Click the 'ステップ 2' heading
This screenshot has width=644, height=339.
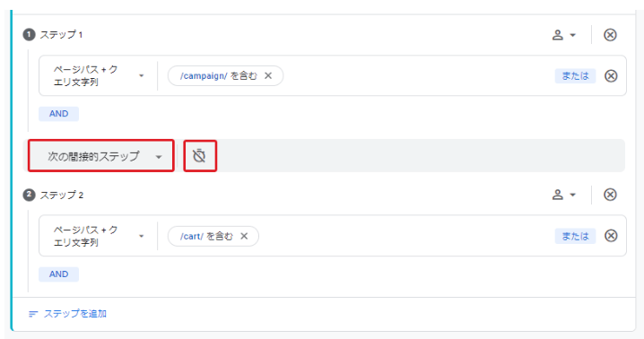click(x=61, y=195)
